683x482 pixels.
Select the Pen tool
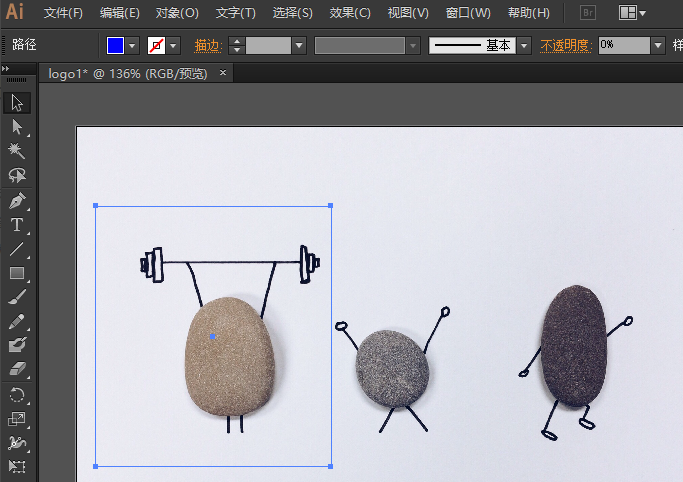(17, 201)
